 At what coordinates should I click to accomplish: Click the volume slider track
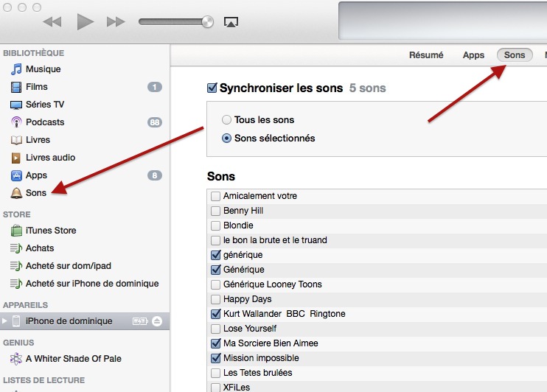click(x=170, y=21)
